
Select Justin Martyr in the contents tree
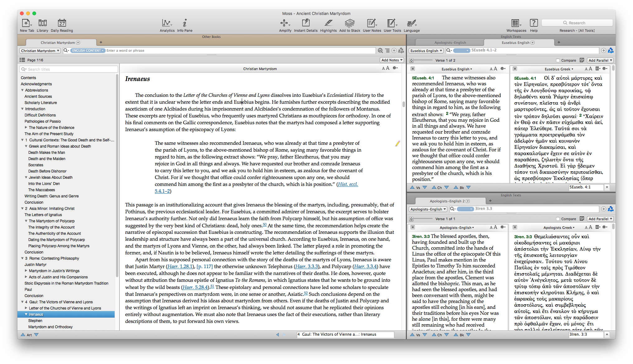point(36,265)
